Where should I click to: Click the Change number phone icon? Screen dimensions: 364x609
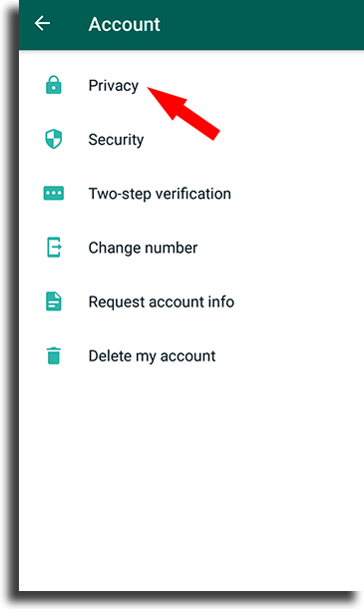54,247
